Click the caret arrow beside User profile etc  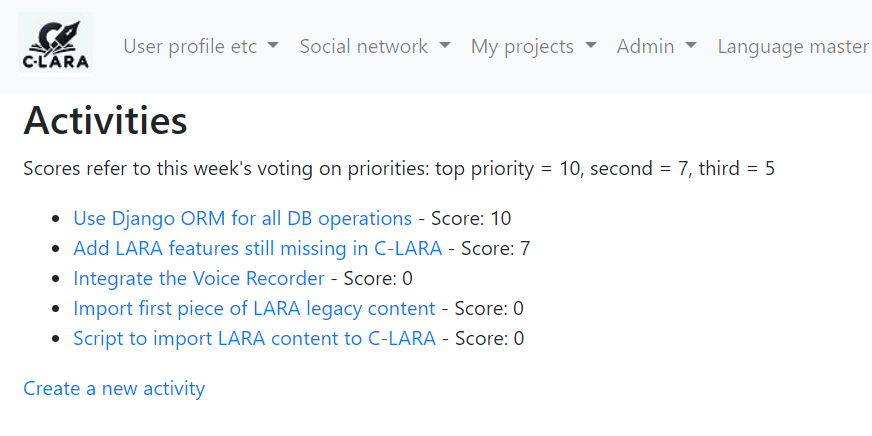(273, 47)
